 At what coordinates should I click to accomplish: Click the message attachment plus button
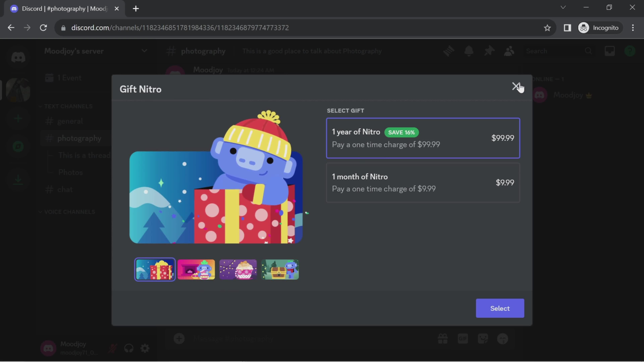tap(179, 339)
